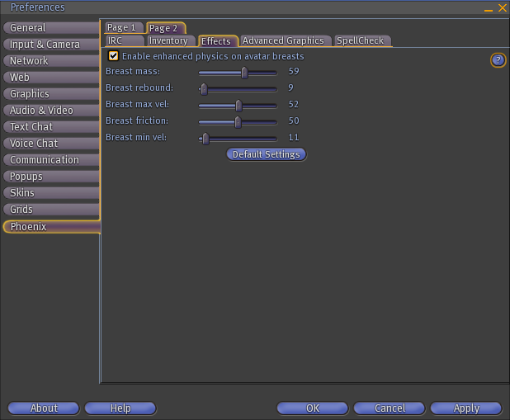Minimize the Preferences window
Screen dimensions: 510x420
tap(488, 7)
